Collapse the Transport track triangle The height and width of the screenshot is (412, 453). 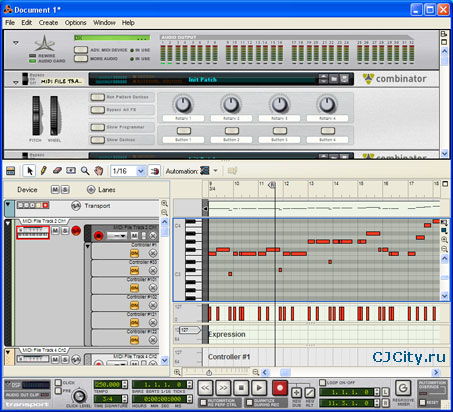tap(8, 204)
